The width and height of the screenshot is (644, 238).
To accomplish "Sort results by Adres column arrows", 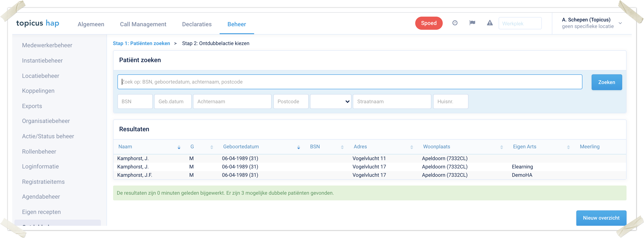I will coord(412,147).
